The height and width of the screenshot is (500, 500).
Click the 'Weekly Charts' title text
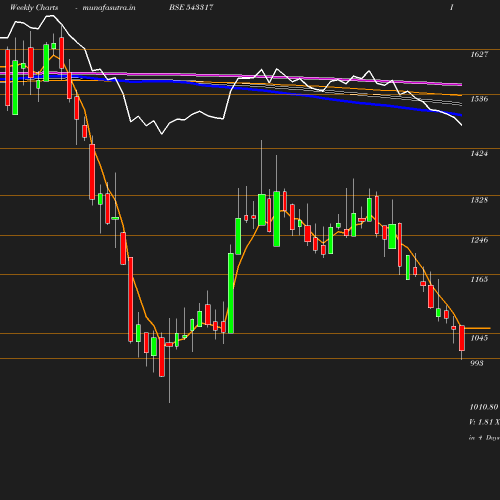(x=34, y=7)
